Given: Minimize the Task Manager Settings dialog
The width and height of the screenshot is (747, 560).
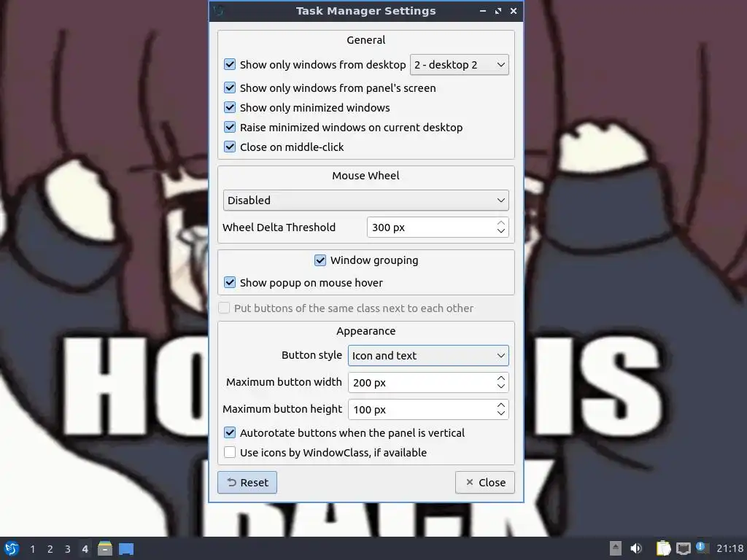Looking at the screenshot, I should click(x=483, y=10).
